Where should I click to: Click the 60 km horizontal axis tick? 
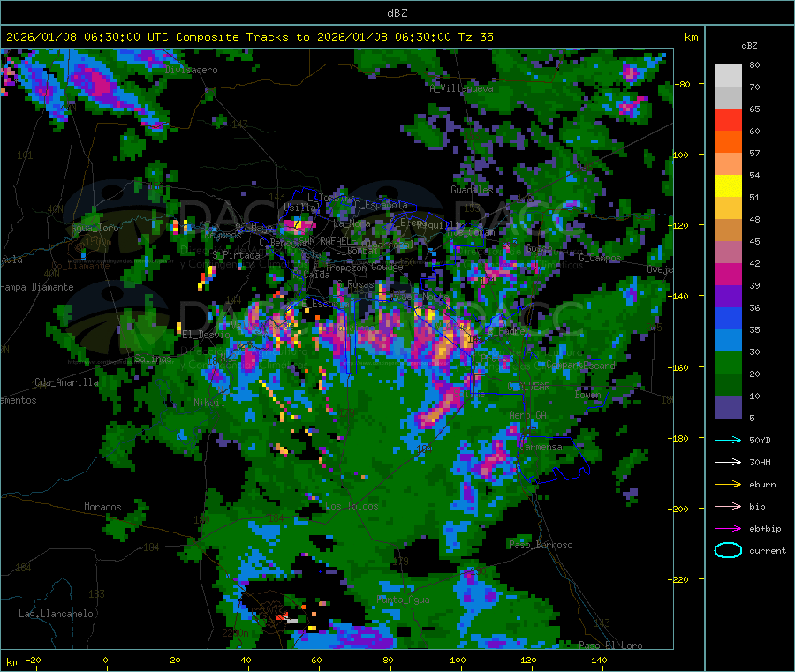pyautogui.click(x=316, y=661)
